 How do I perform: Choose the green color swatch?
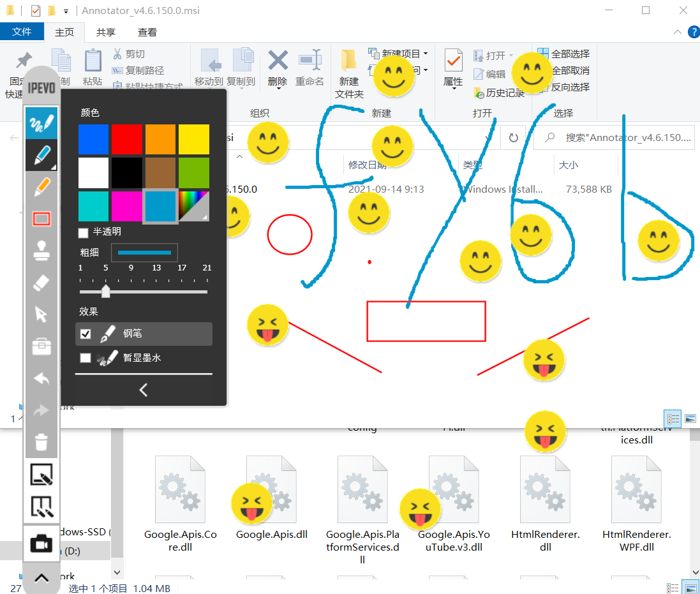(x=194, y=173)
